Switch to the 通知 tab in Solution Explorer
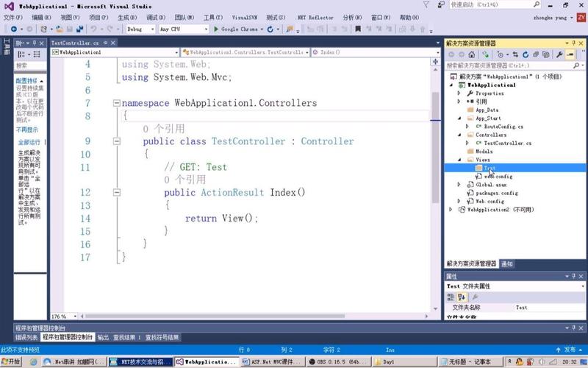This screenshot has height=368, width=588. (x=507, y=264)
